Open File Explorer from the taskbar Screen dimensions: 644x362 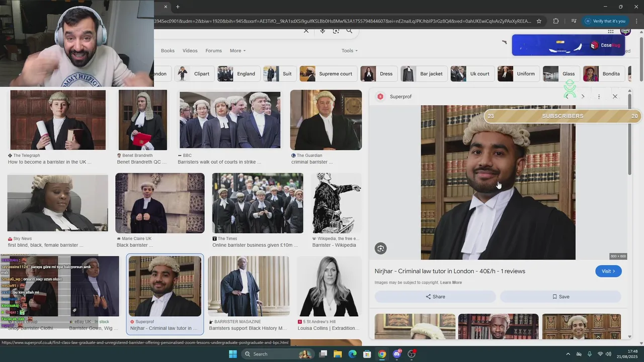[338, 354]
